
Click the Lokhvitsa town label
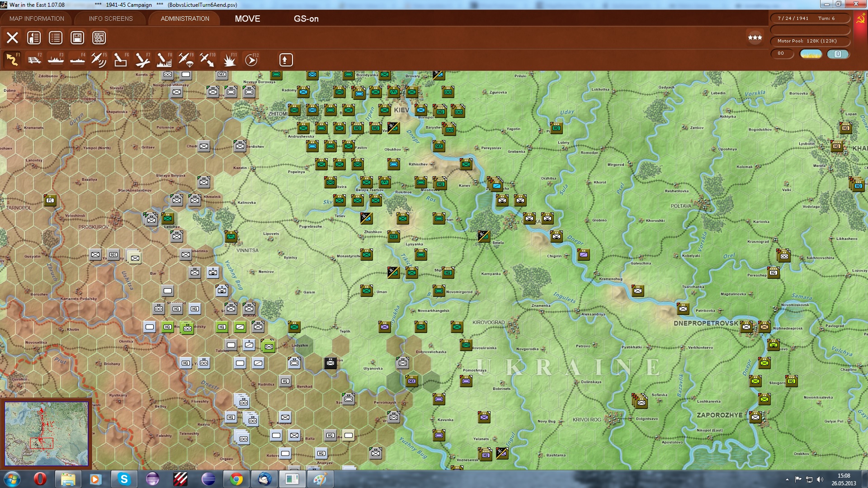point(601,89)
